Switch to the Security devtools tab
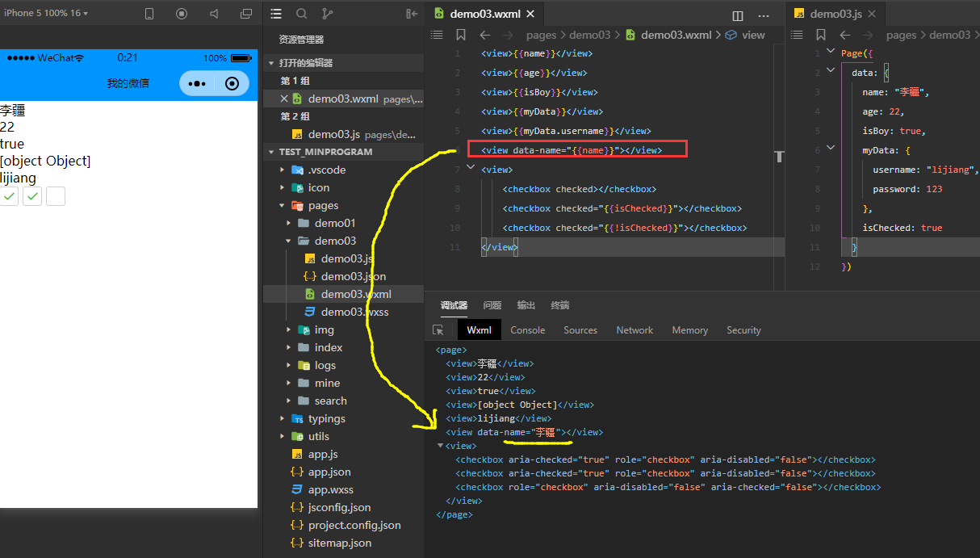The width and height of the screenshot is (980, 558). click(743, 330)
